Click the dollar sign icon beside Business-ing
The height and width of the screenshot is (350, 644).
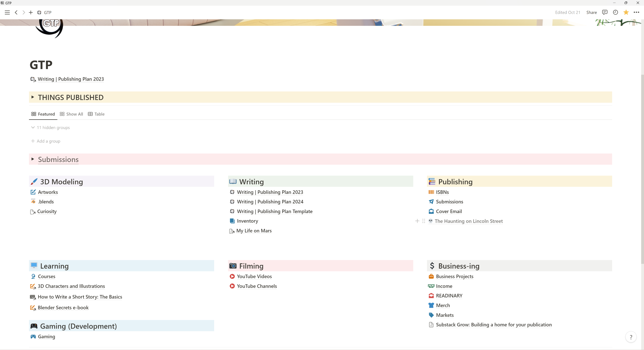[432, 266]
